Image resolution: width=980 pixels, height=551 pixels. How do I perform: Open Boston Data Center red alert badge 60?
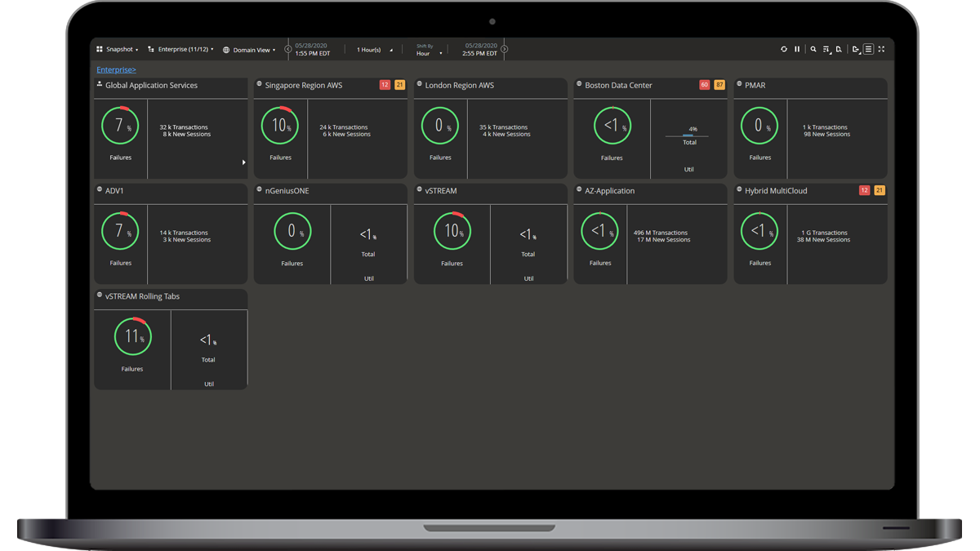click(x=705, y=85)
